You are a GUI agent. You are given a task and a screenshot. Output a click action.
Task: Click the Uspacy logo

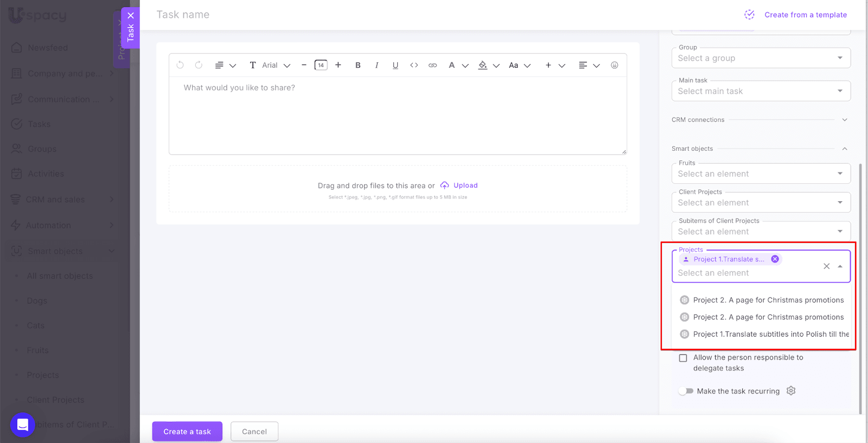click(37, 15)
